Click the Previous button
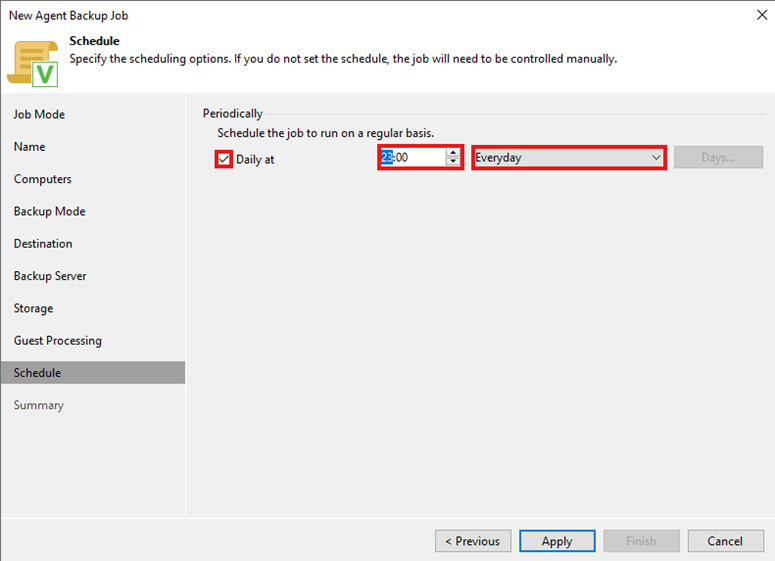Screen dimensions: 775x561 pos(473,541)
